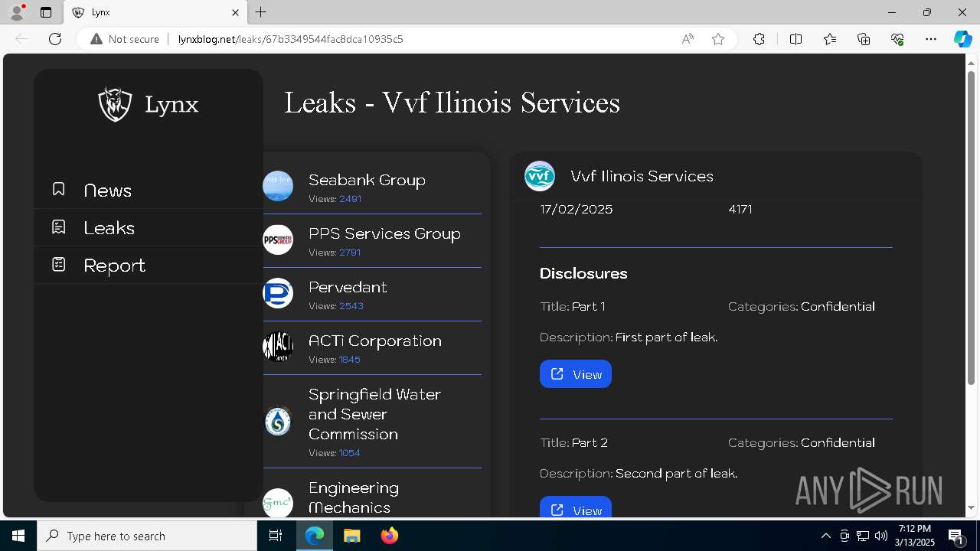This screenshot has height=551, width=980.
Task: Open the Leaks section
Action: [x=149, y=228]
